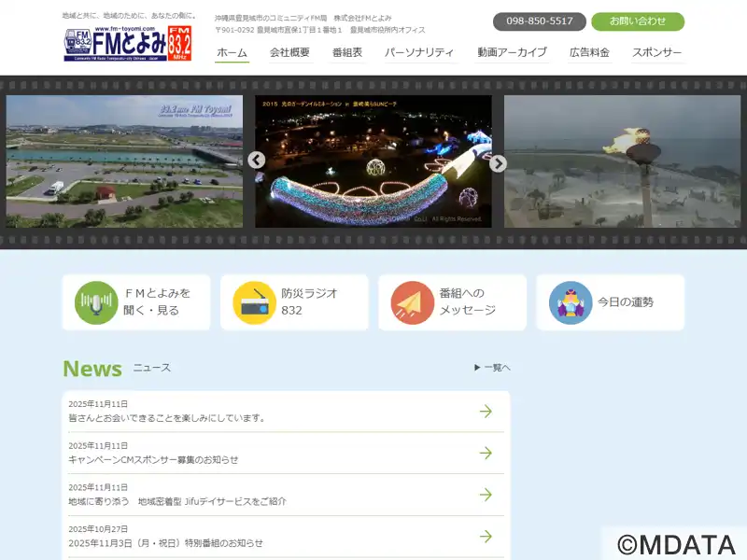Open the 一覧へ news list link
747x560 pixels.
[492, 368]
